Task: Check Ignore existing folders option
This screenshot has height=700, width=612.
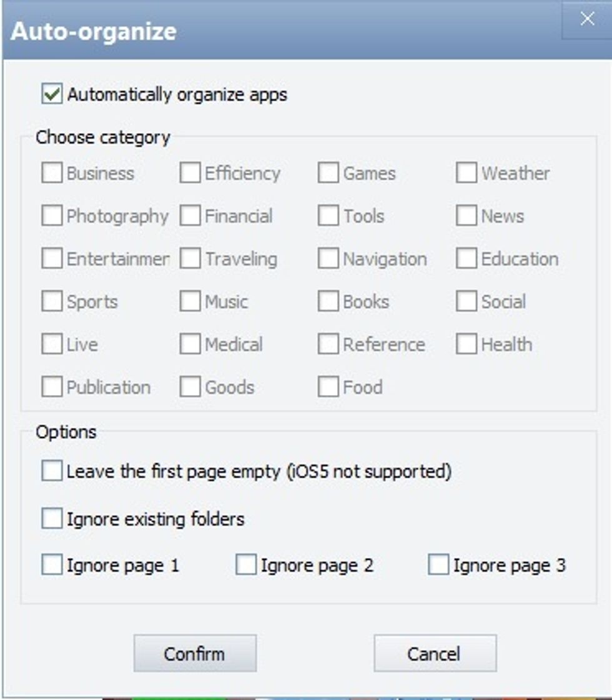Action: tap(52, 519)
